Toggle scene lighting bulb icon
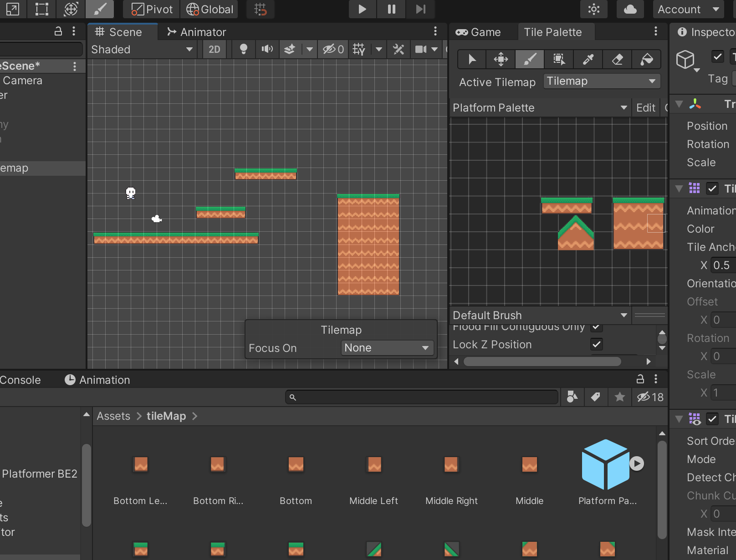This screenshot has width=736, height=560. [x=244, y=49]
